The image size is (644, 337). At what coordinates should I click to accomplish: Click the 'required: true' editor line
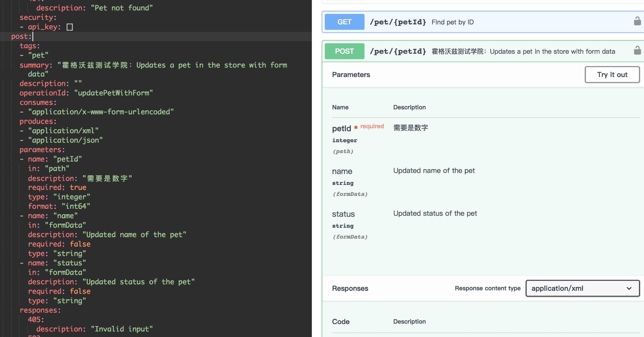[57, 187]
